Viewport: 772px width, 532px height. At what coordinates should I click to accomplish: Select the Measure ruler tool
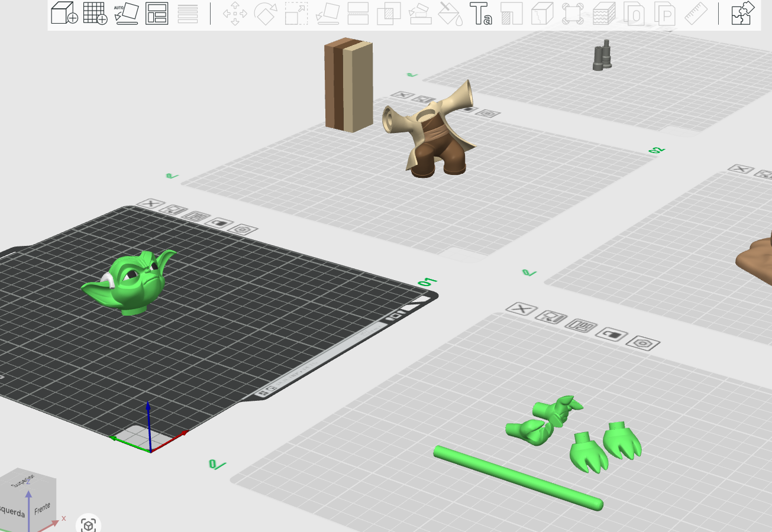(x=696, y=14)
